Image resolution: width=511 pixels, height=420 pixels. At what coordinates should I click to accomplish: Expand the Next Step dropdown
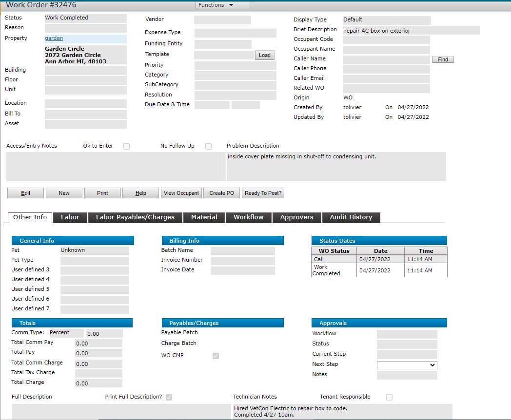(407, 365)
